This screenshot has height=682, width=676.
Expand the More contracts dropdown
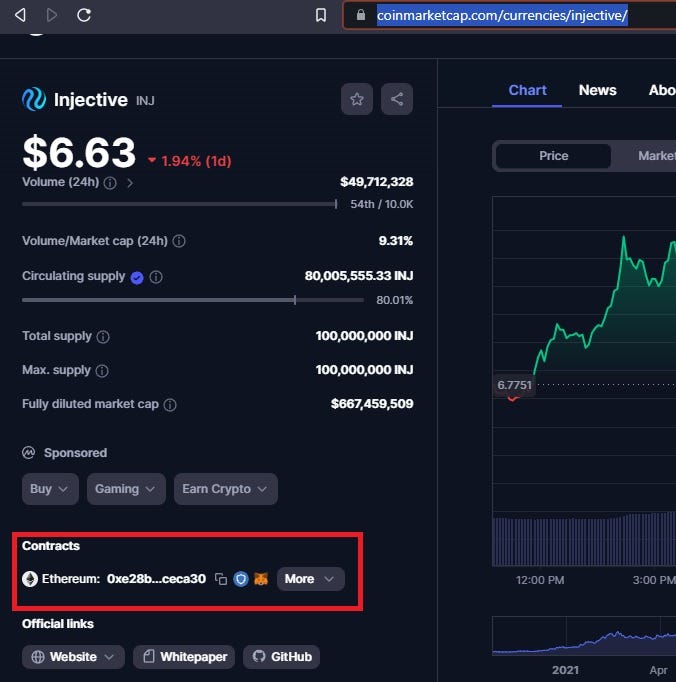[311, 579]
